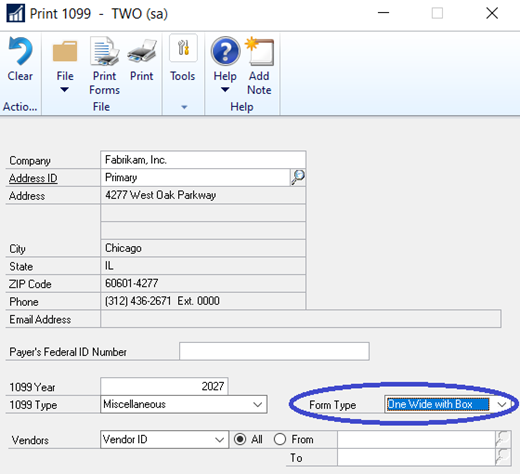Click the 1099 Year field
Viewport: 520px width, 474px height.
pyautogui.click(x=164, y=386)
